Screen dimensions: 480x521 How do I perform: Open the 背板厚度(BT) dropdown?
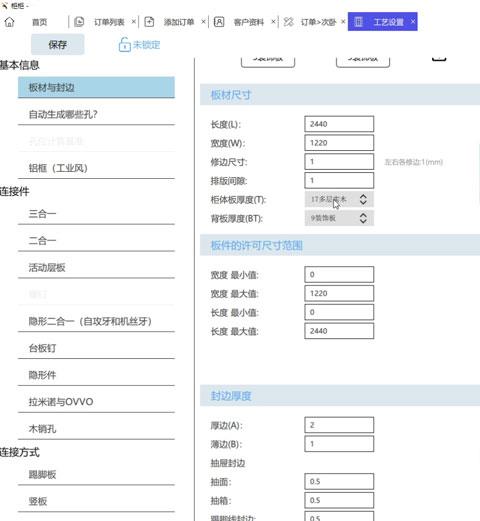coord(339,218)
